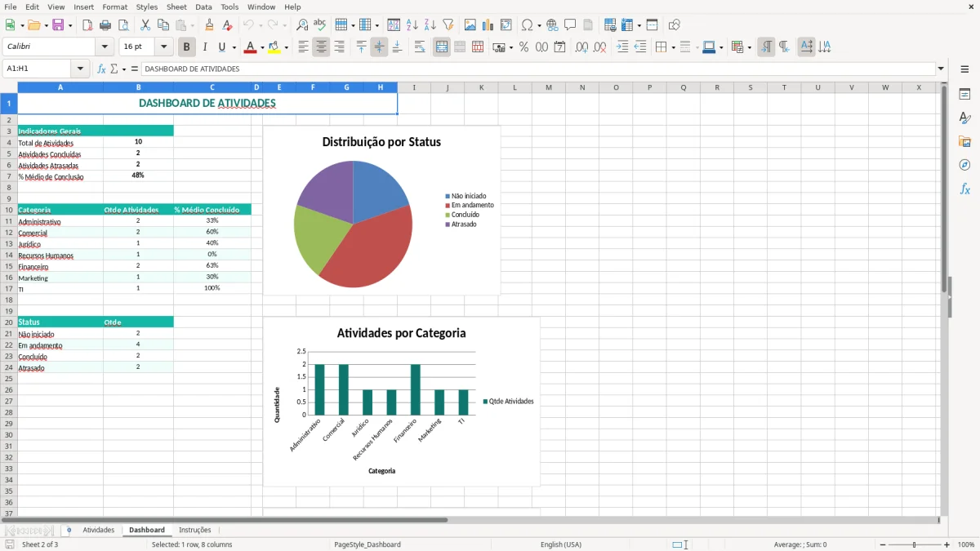Click the zoom slider handle

(915, 544)
